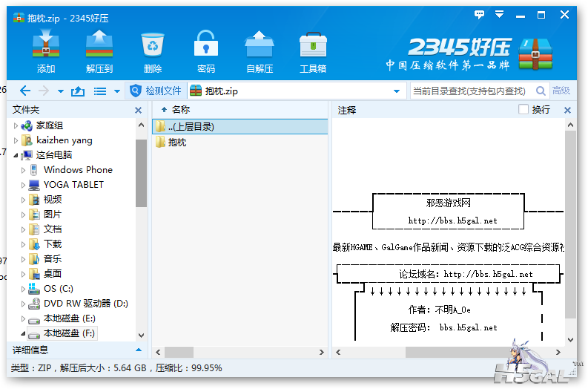The image size is (588, 389).
Task: Click folder tree vertical scrollbar thumb
Action: 141,173
